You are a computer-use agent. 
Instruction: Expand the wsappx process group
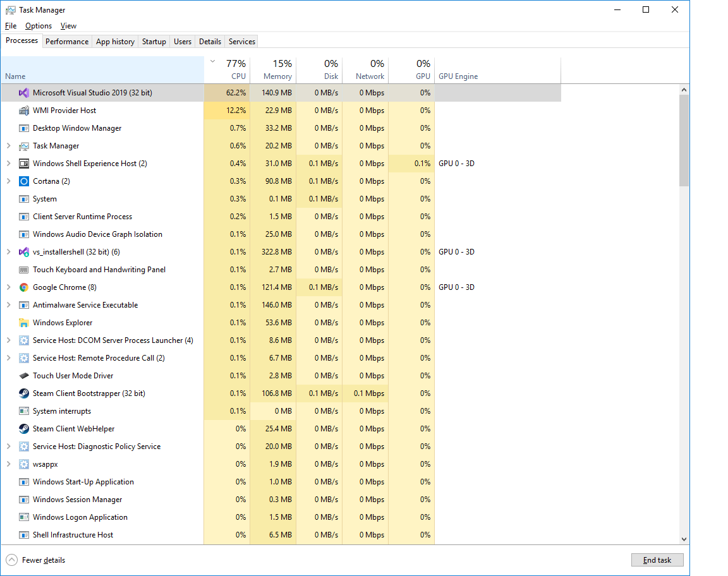(8, 464)
